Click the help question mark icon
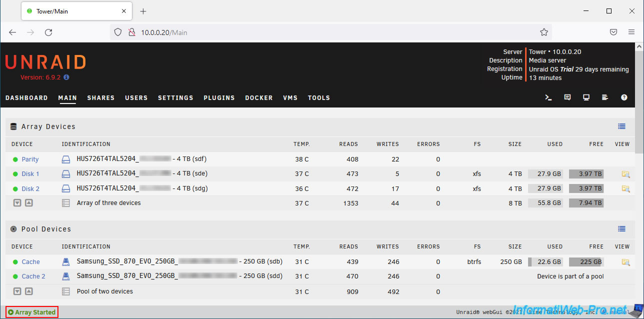Viewport: 644px width, 319px height. tap(624, 97)
